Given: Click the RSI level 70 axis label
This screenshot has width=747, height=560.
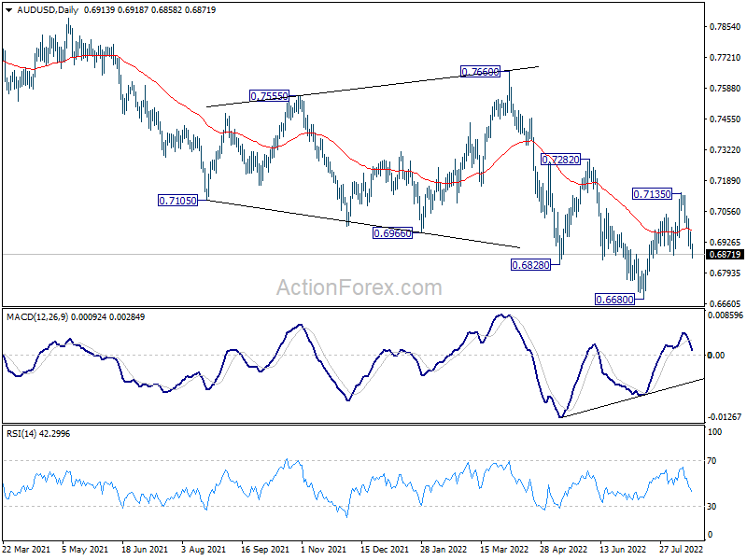Looking at the screenshot, I should [712, 461].
